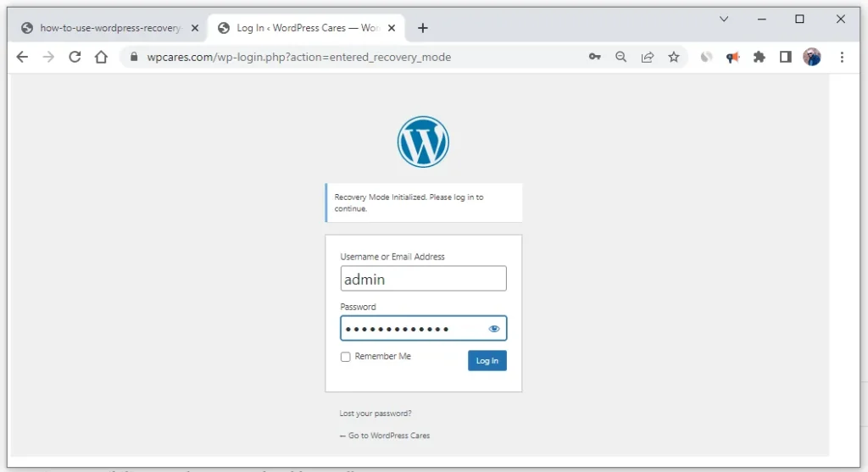The height and width of the screenshot is (472, 868).
Task: Minimize the browser window
Action: tap(762, 19)
